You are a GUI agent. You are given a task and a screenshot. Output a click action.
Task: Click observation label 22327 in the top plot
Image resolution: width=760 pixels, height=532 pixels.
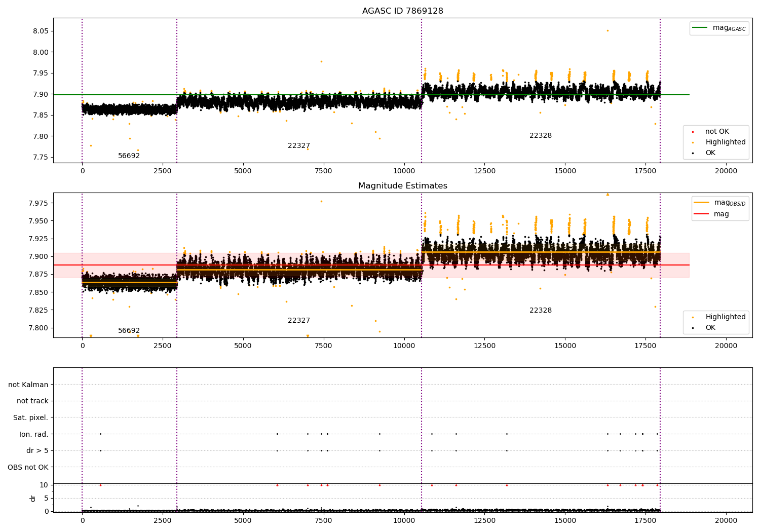pyautogui.click(x=299, y=146)
